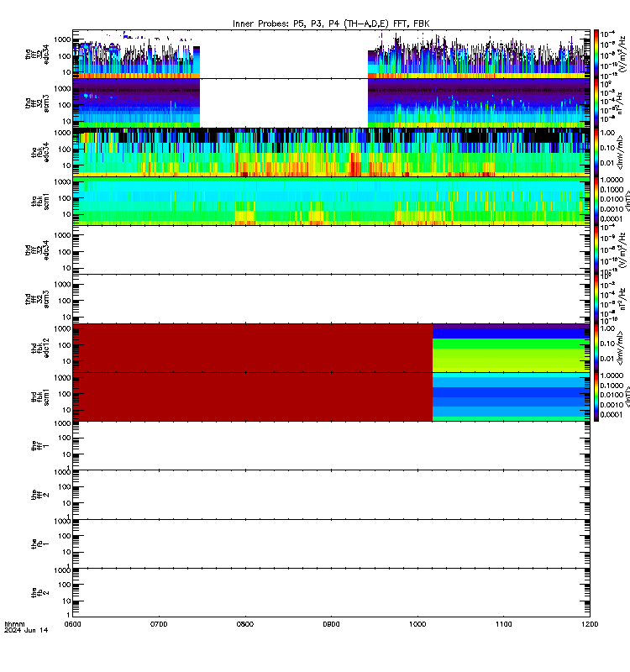Select the 0600 time axis label
This screenshot has height=672, width=630.
point(72,624)
